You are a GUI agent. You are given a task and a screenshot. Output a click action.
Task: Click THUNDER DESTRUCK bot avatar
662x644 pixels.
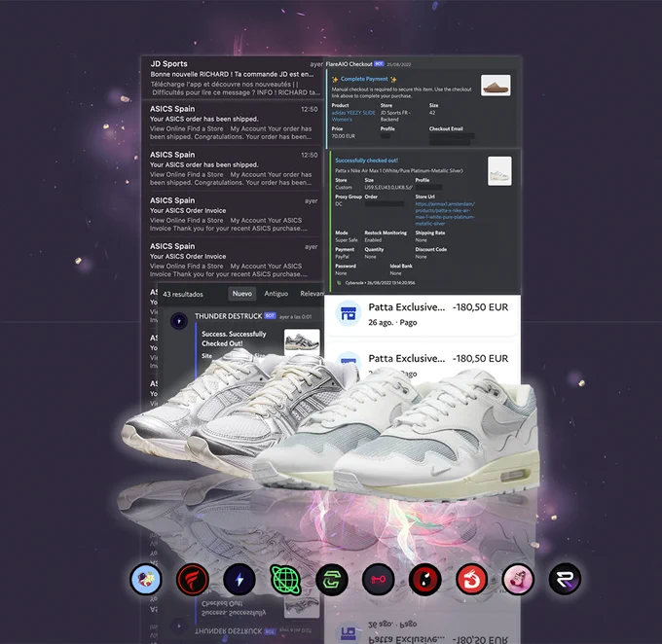pyautogui.click(x=179, y=321)
